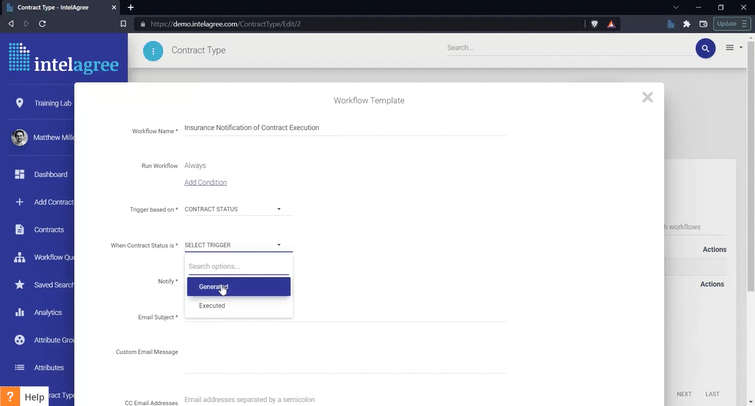Reload the page with refresh icon
Screen dimensions: 755x406
point(42,24)
